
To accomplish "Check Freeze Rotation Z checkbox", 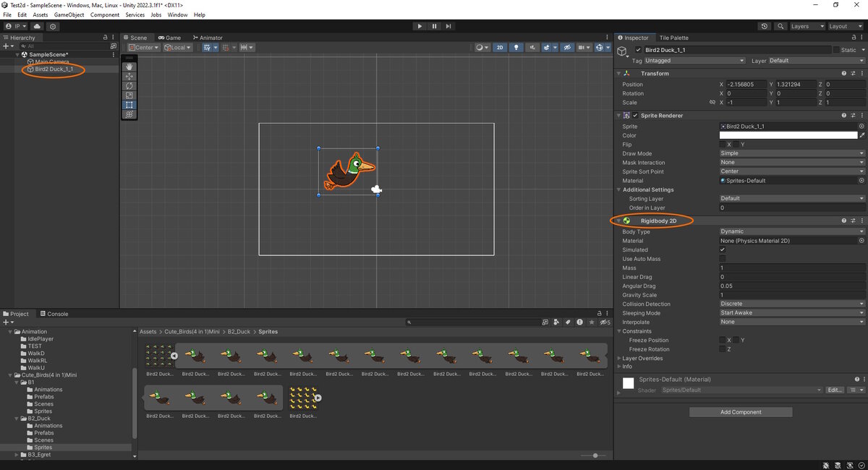I will (723, 349).
